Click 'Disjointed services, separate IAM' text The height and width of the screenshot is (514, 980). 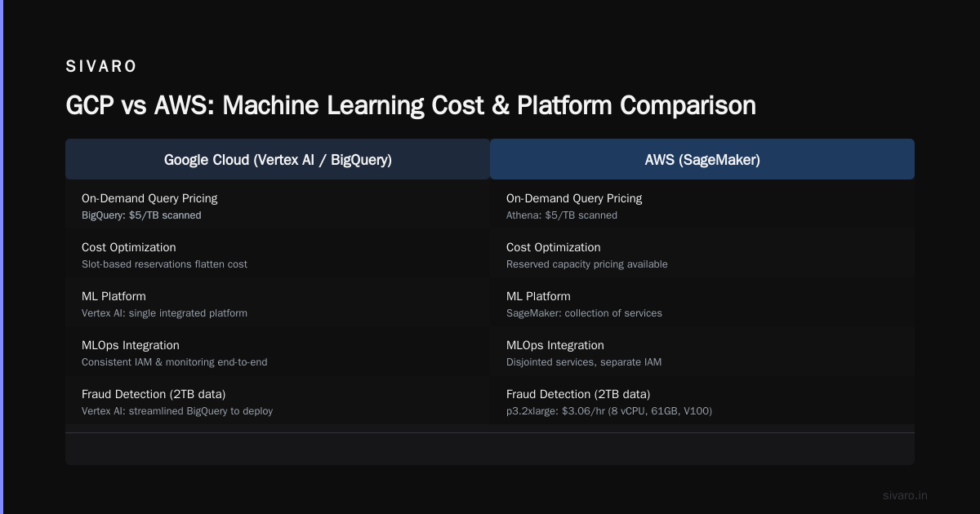tap(584, 362)
